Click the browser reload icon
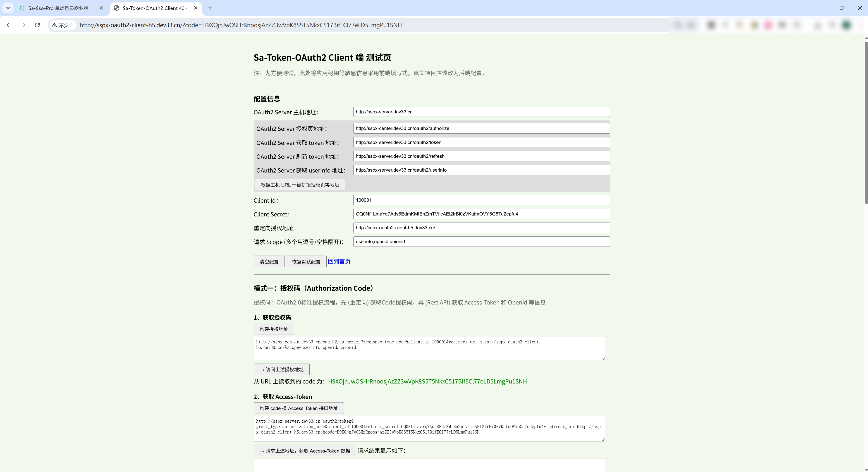 [x=37, y=25]
